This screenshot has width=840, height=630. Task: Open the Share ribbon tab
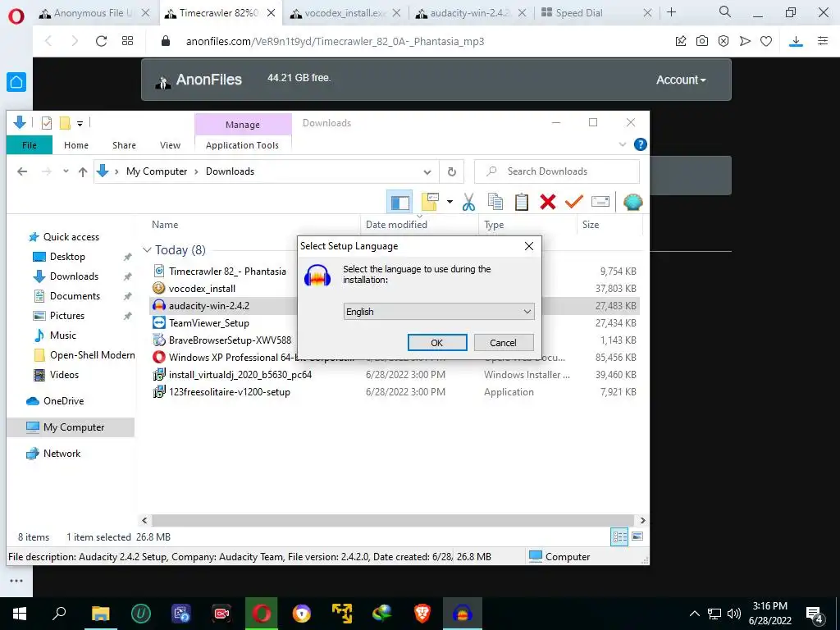point(125,145)
